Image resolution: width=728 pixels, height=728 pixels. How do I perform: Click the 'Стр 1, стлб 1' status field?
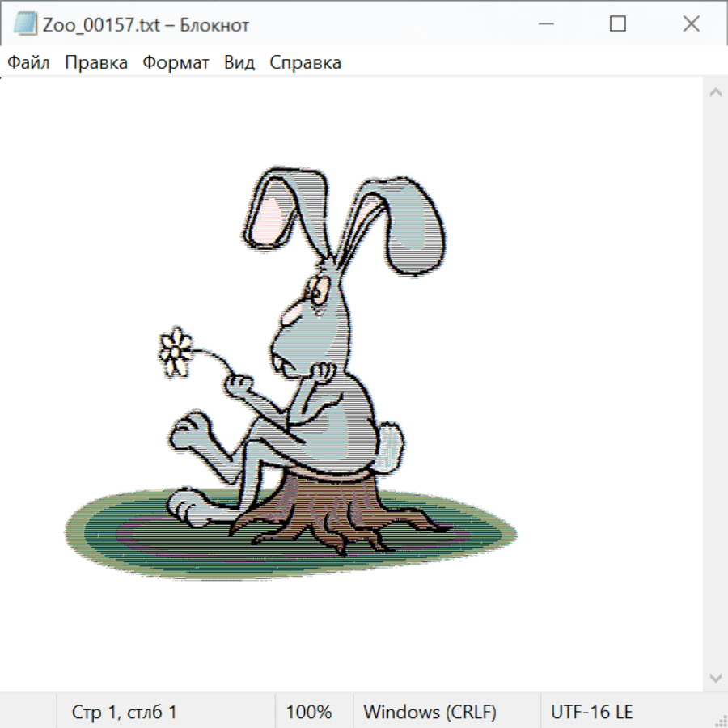(x=125, y=712)
